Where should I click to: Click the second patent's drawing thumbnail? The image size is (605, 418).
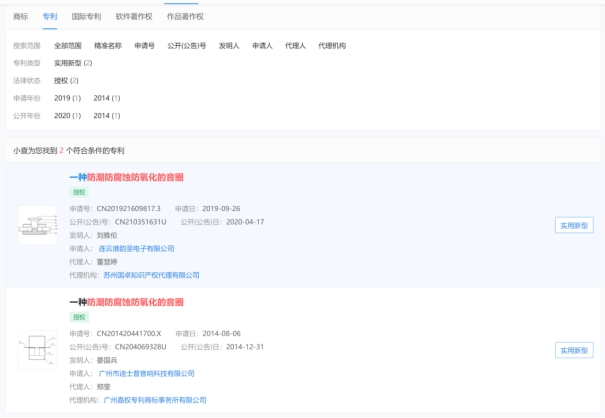(37, 350)
